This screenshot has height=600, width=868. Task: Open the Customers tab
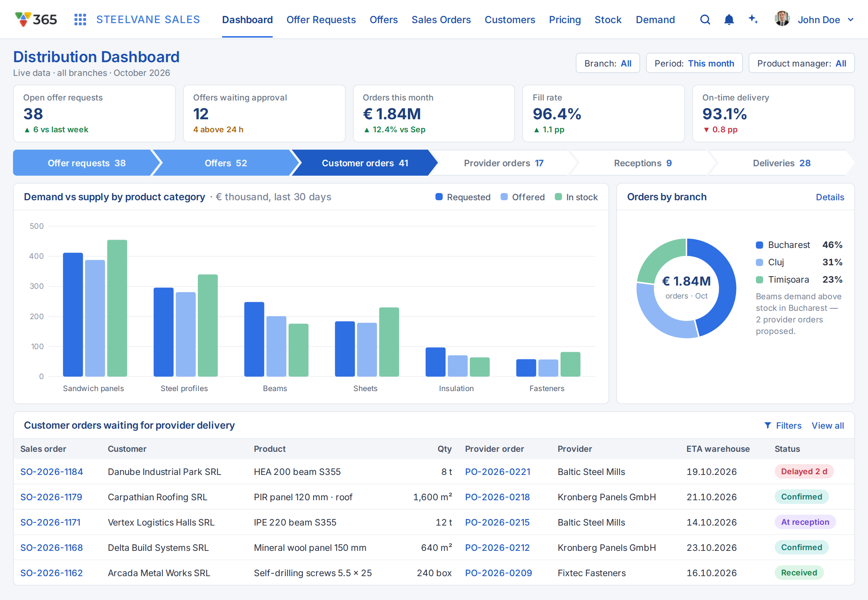pos(510,20)
